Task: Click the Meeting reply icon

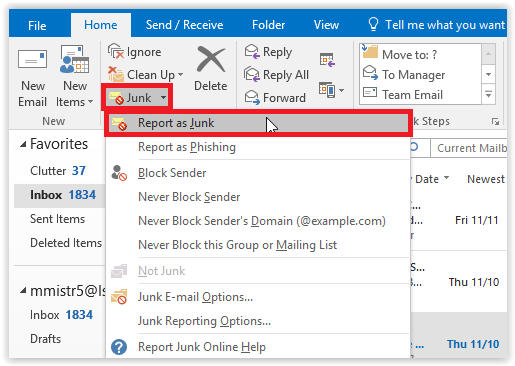Action: pyautogui.click(x=327, y=60)
